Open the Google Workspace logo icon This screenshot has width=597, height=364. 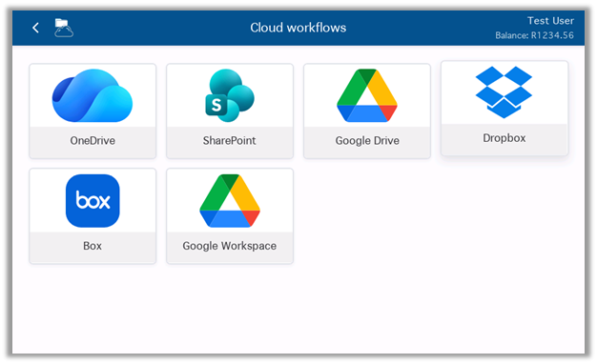pyautogui.click(x=230, y=201)
